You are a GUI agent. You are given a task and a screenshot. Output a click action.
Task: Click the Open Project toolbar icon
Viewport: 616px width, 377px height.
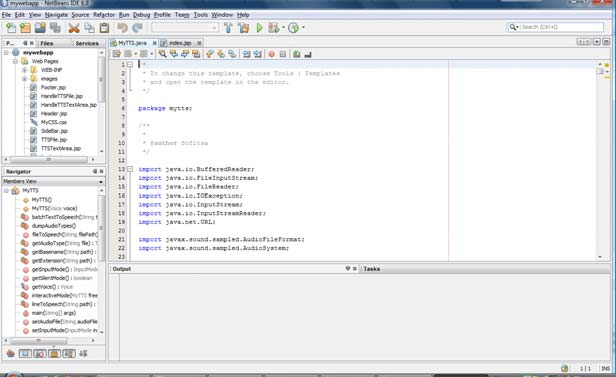pos(40,27)
